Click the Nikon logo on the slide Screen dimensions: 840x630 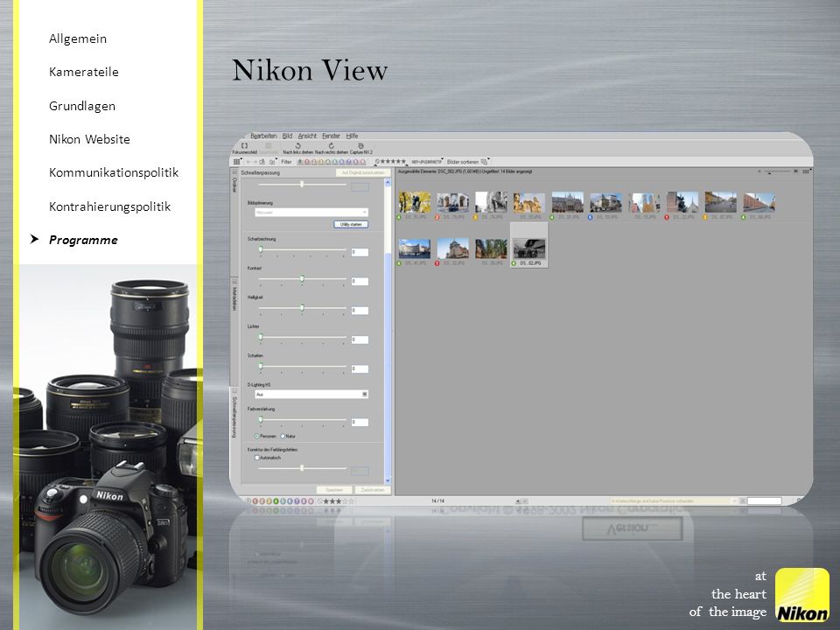click(x=802, y=595)
